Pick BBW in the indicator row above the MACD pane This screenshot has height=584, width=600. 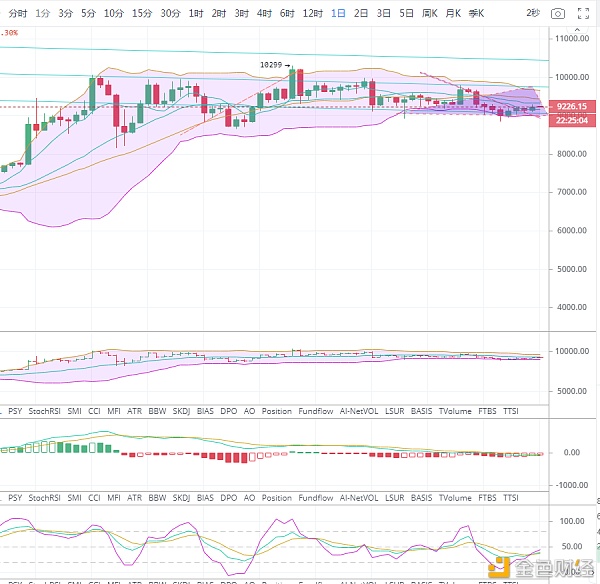click(x=157, y=411)
